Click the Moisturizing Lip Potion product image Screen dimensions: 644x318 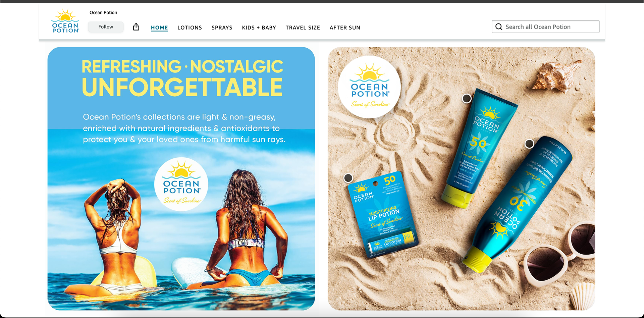pos(383,215)
